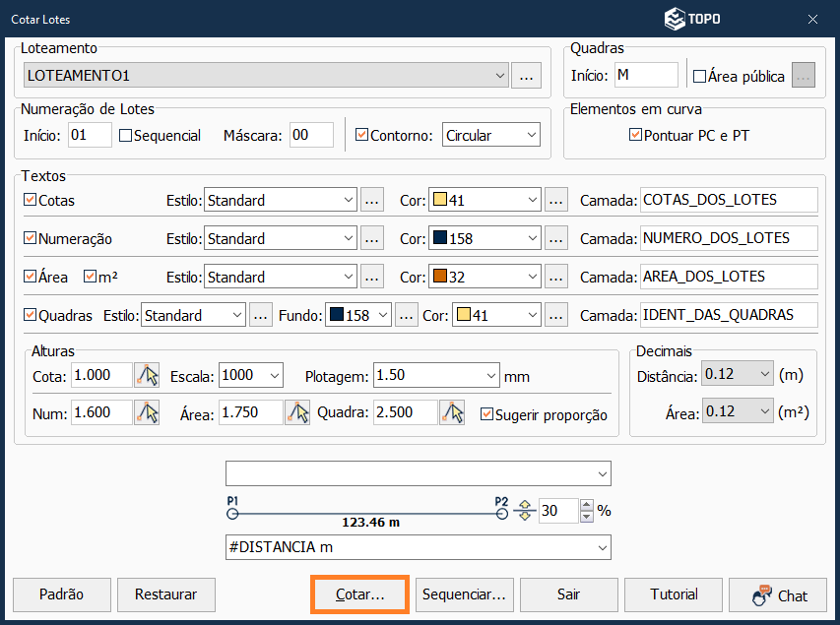Click the COTAS_DOS_LOTES layer field
Viewport: 840px width, 625px height.
click(728, 200)
